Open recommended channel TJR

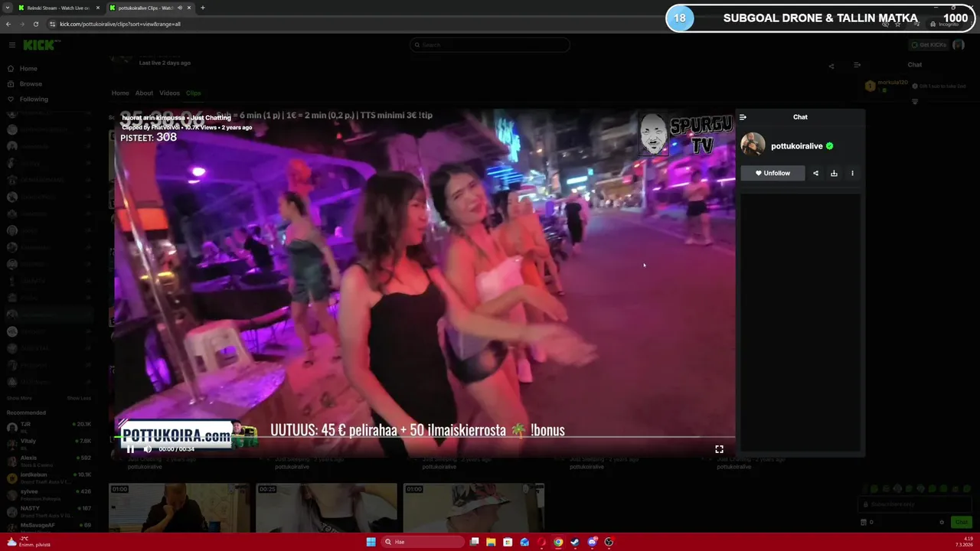(x=48, y=426)
